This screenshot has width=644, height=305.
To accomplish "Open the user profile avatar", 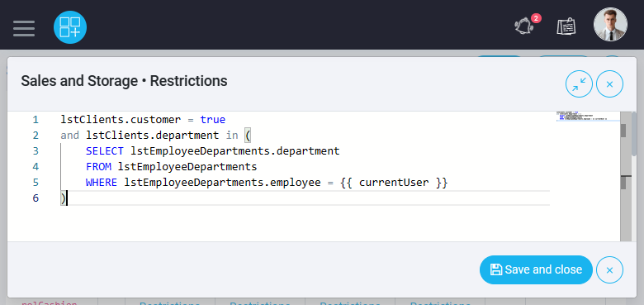I will pyautogui.click(x=610, y=24).
